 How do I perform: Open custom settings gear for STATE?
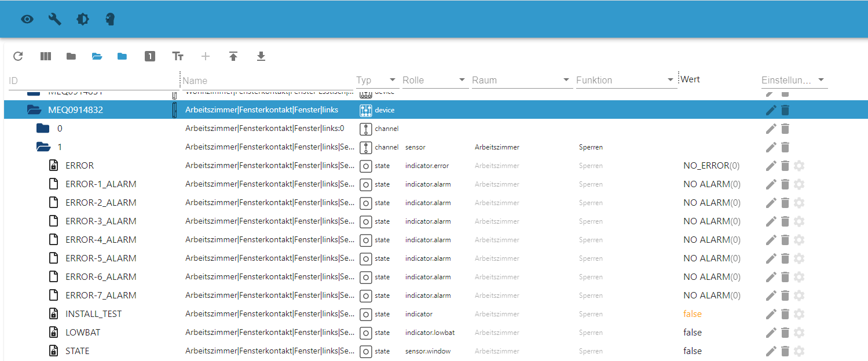coord(799,351)
